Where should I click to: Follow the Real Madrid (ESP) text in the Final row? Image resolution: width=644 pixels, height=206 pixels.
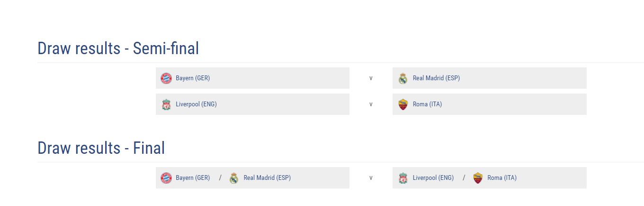click(x=267, y=178)
